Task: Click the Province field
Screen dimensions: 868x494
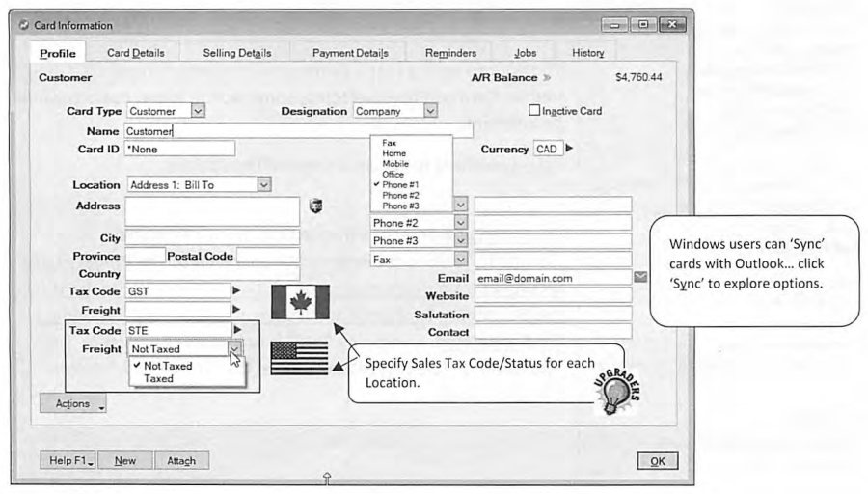Action: 145,256
